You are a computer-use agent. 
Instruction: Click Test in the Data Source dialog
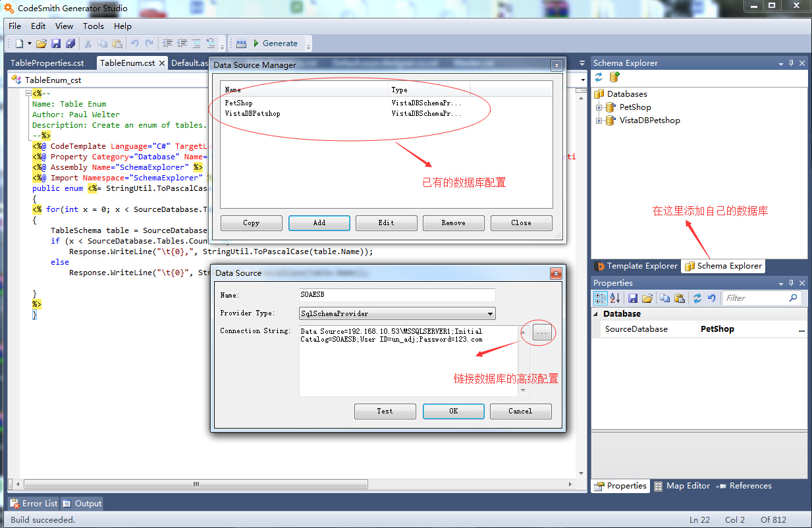[385, 411]
